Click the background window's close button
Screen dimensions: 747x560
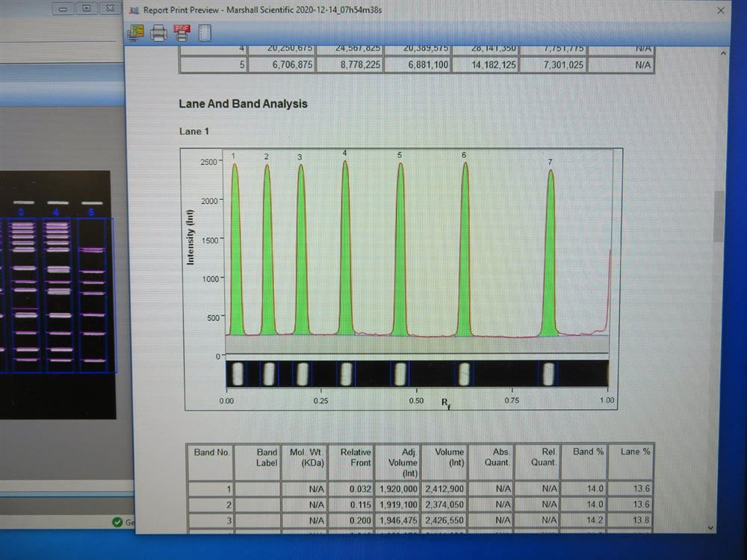[x=110, y=7]
